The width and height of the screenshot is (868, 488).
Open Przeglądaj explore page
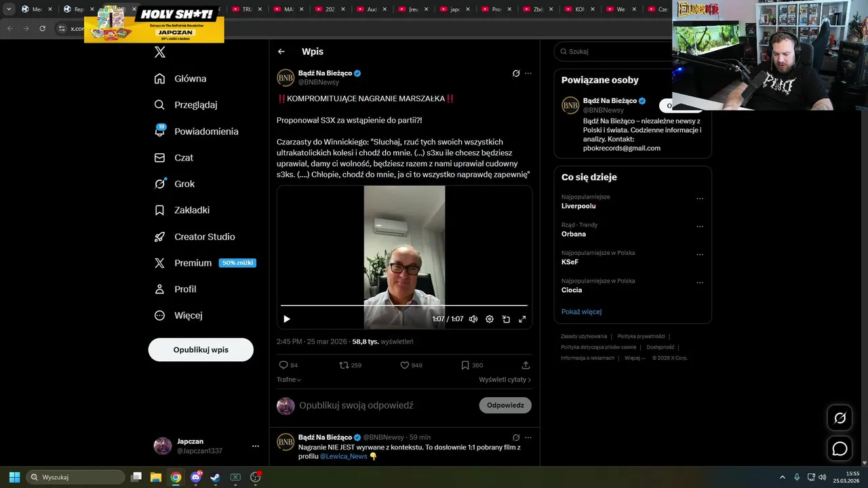pyautogui.click(x=186, y=105)
